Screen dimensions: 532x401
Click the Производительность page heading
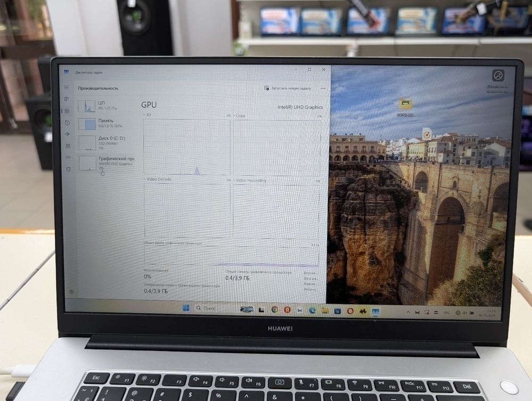tap(98, 88)
